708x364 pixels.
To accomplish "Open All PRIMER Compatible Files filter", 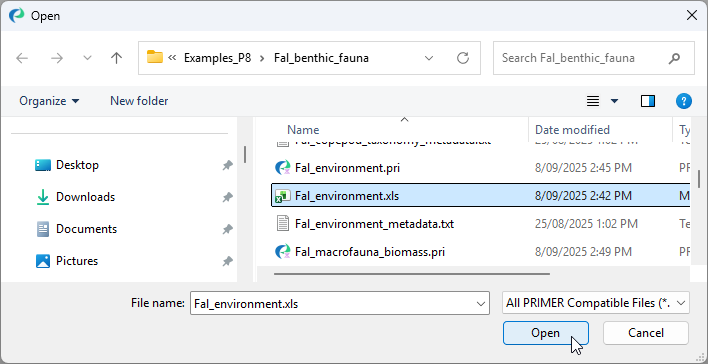I will click(596, 303).
